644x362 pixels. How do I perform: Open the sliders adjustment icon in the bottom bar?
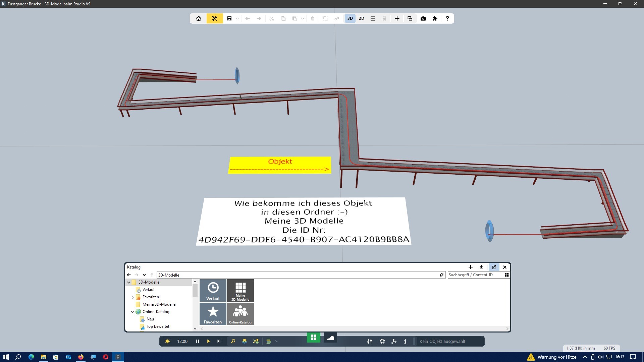(x=370, y=341)
